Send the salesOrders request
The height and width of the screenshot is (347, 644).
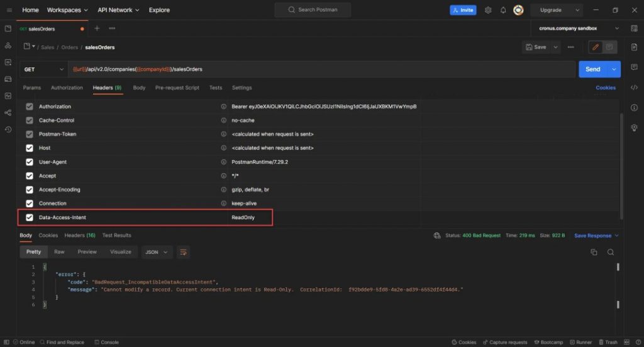pos(593,69)
